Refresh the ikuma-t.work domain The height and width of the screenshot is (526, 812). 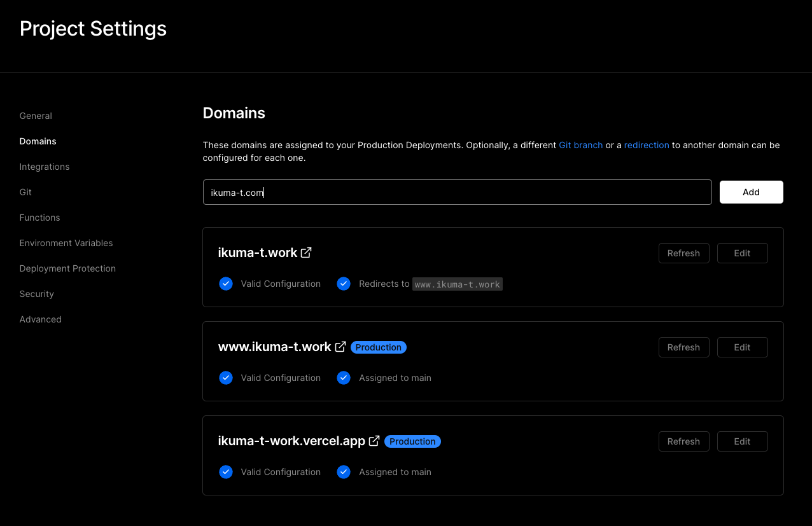point(683,253)
